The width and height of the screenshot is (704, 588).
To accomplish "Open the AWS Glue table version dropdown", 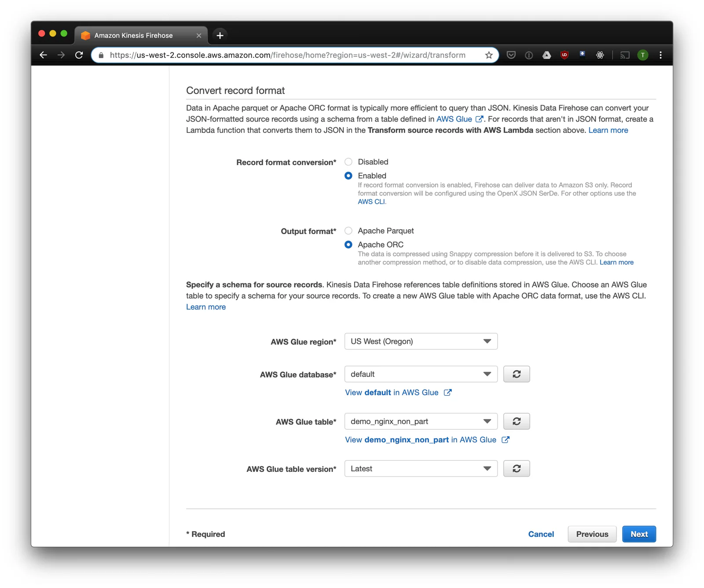I will point(421,469).
